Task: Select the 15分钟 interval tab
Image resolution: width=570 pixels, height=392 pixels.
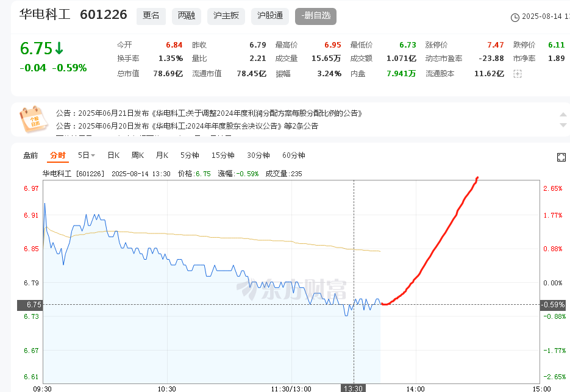Action: (223, 155)
